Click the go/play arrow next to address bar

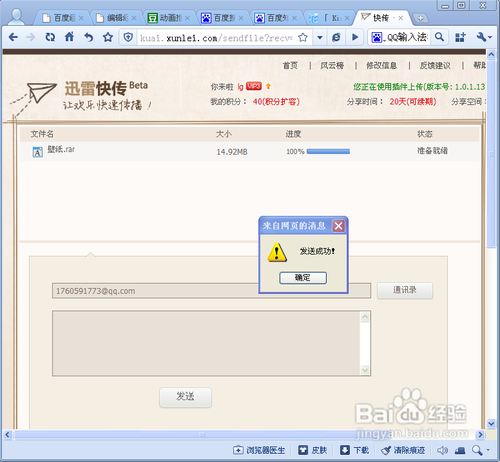[355, 37]
